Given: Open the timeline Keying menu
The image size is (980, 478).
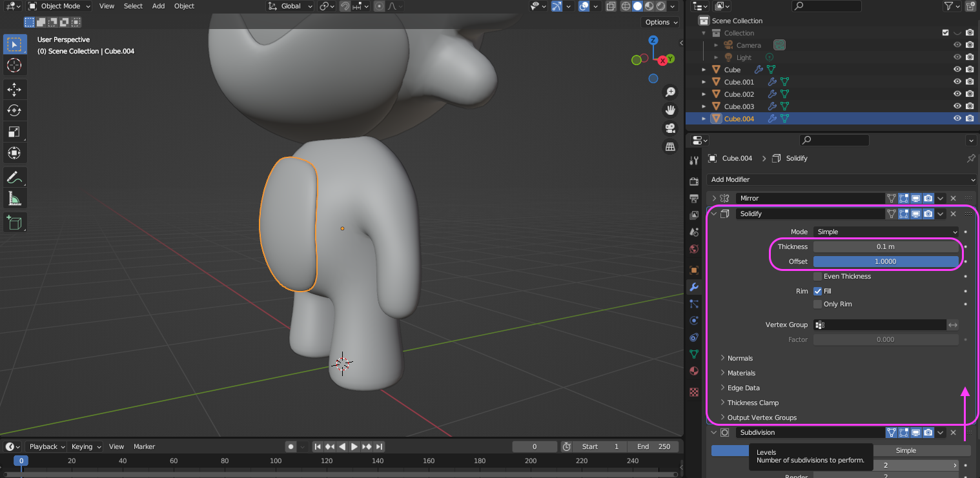Looking at the screenshot, I should coord(85,446).
